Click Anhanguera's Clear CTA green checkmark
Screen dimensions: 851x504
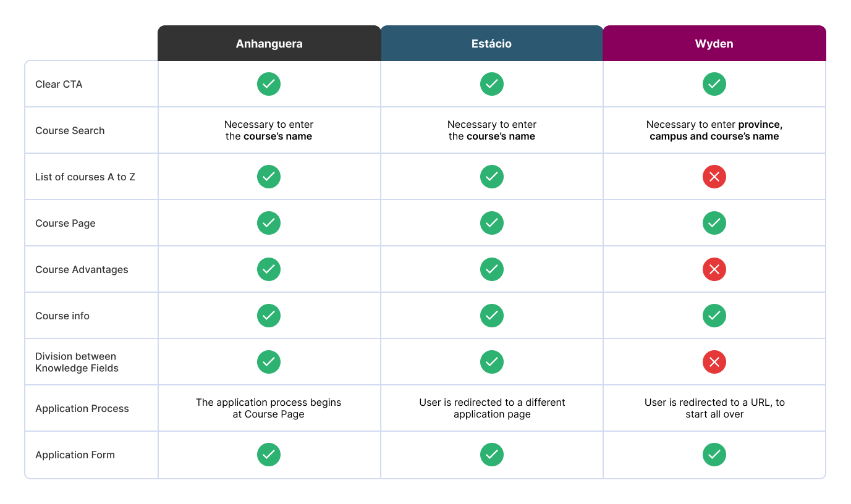269,84
